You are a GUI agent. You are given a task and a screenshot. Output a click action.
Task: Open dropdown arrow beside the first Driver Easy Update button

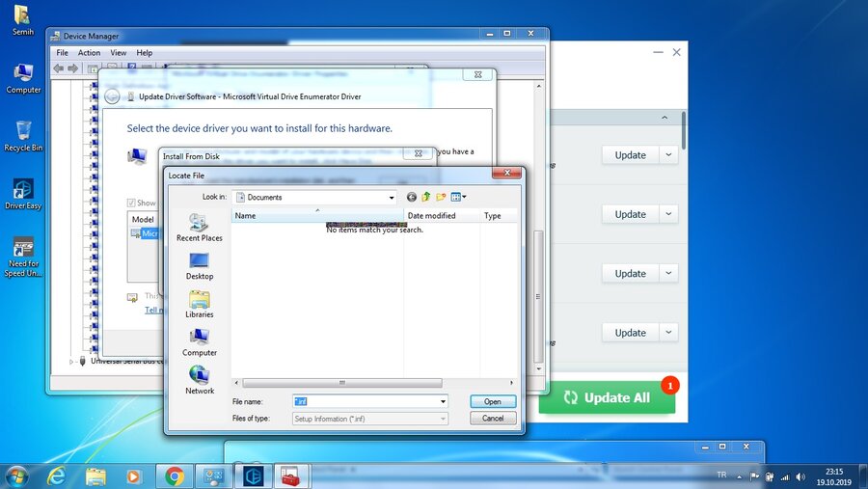pos(668,155)
